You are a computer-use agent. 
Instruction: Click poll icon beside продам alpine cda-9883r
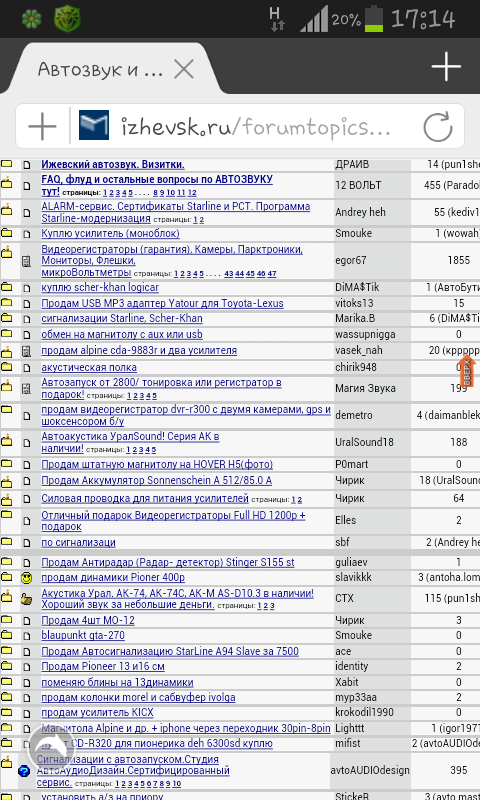(x=27, y=351)
